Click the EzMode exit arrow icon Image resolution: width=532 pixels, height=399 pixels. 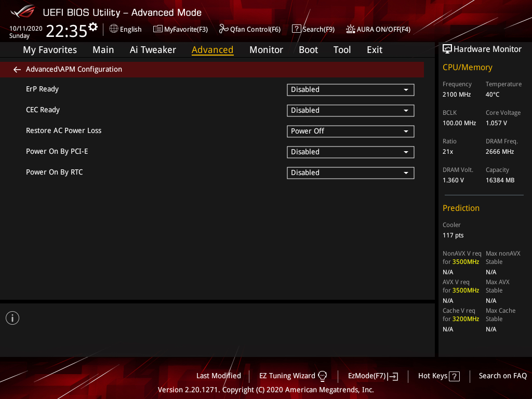[x=393, y=376]
